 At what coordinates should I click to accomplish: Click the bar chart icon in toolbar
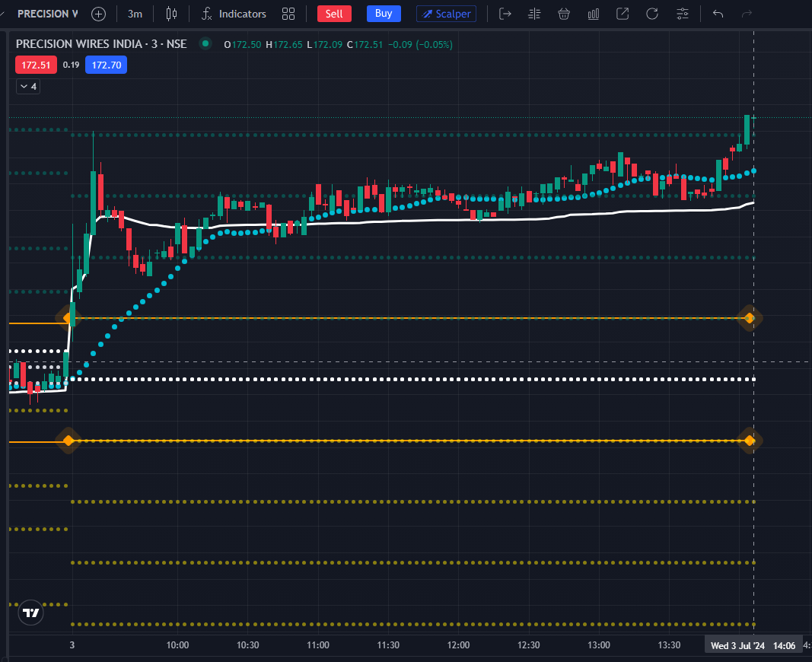tap(594, 14)
